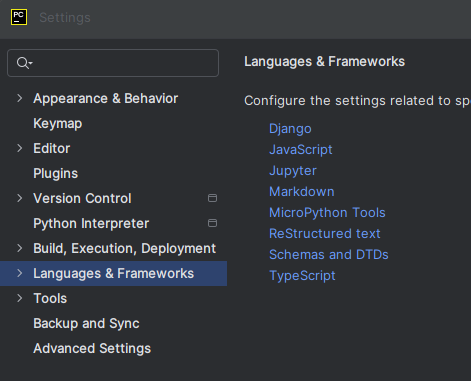Click the PyCharm logo icon
471x381 pixels.
click(19, 17)
